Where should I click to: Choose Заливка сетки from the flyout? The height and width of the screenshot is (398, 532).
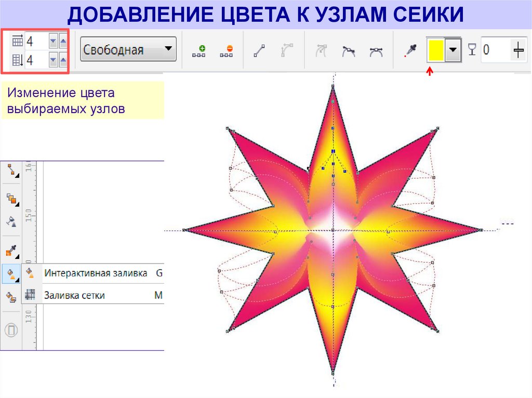tap(94, 295)
